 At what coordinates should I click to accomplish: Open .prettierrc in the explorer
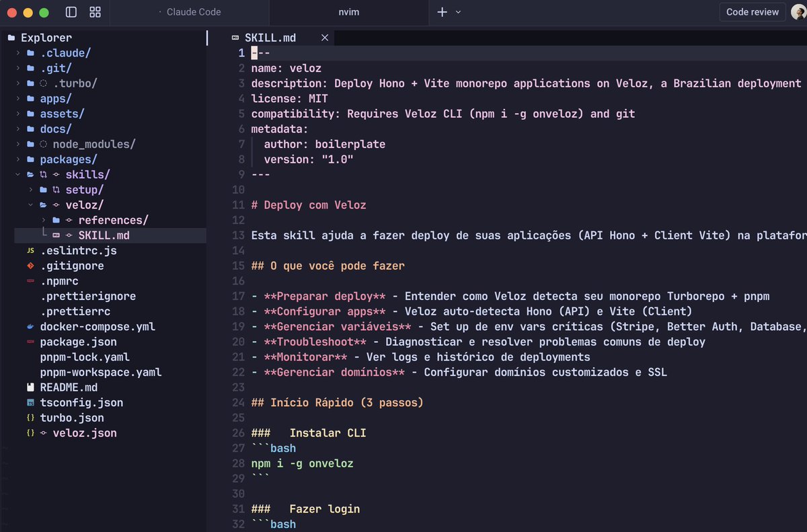tap(75, 311)
